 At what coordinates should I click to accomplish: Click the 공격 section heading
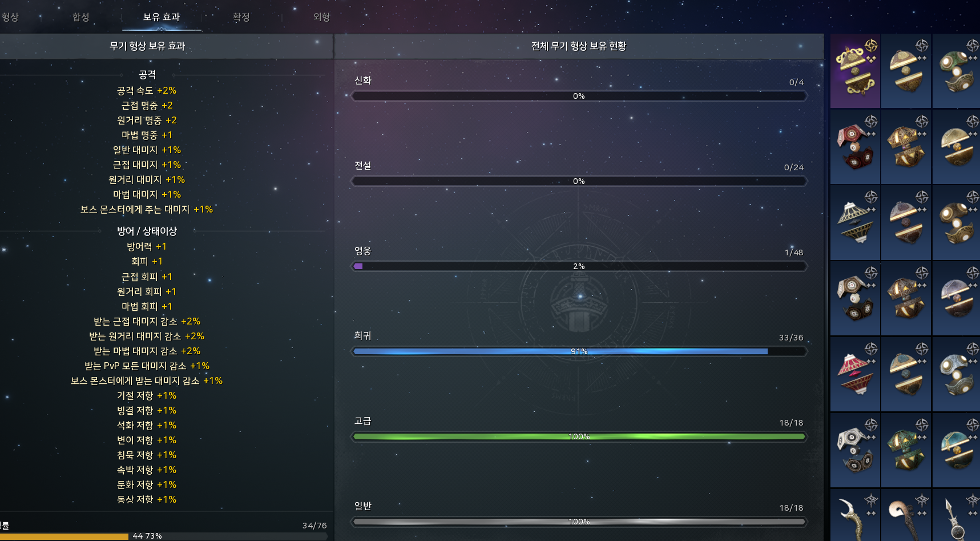147,75
